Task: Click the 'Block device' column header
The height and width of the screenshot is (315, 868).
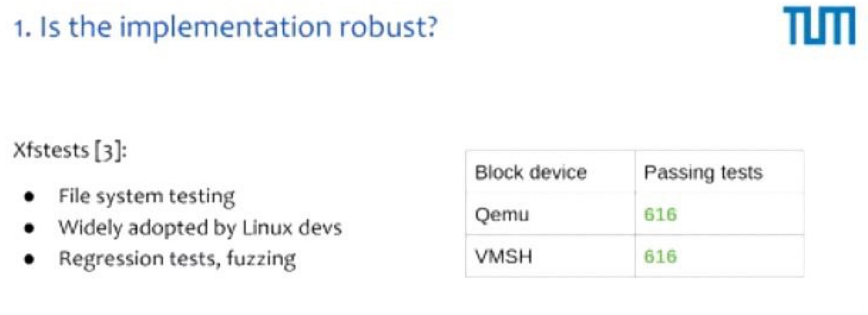Action: 530,173
